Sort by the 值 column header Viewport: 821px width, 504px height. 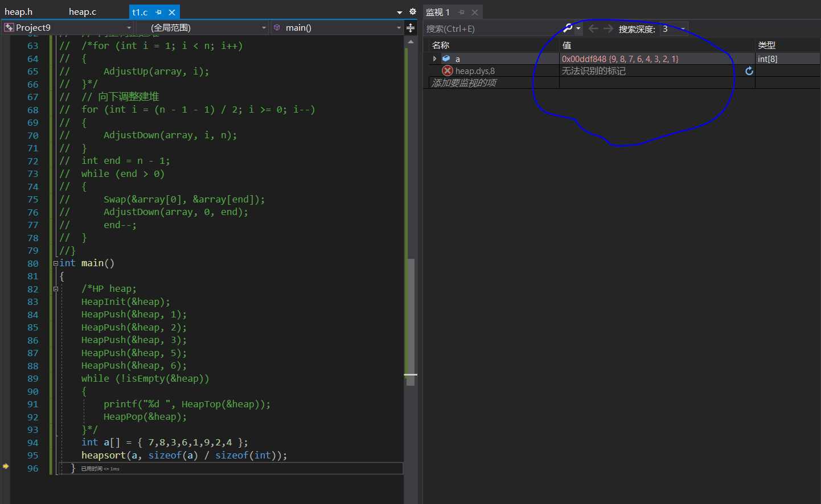pos(567,45)
